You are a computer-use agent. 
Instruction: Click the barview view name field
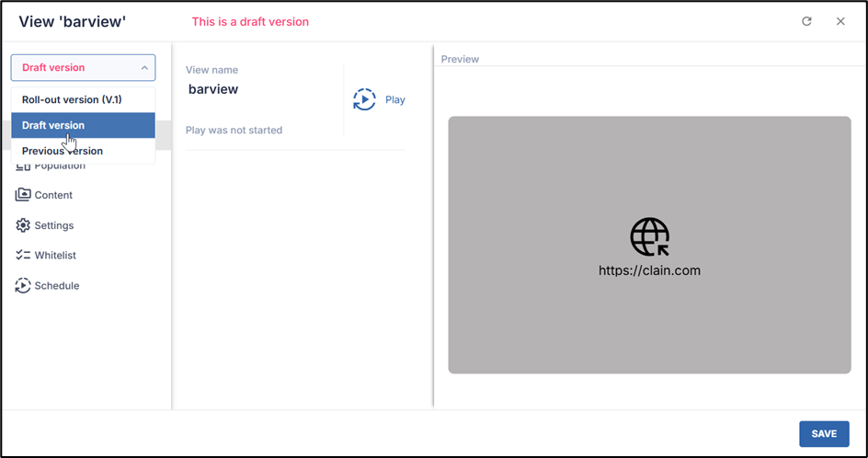coord(213,89)
